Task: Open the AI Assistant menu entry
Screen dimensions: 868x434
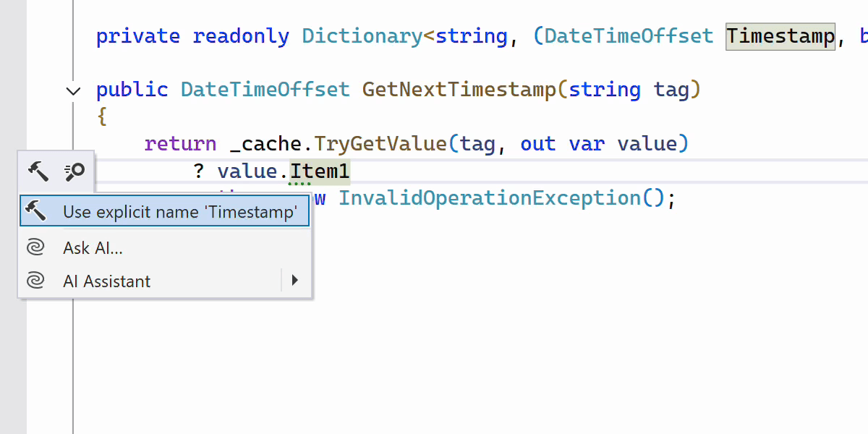Action: point(107,281)
